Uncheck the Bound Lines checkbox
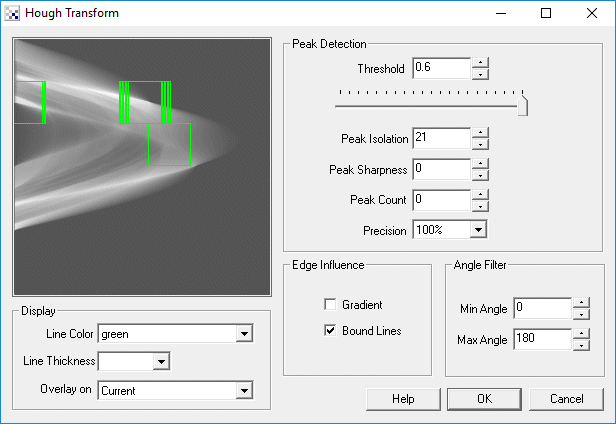The width and height of the screenshot is (616, 424). (330, 331)
